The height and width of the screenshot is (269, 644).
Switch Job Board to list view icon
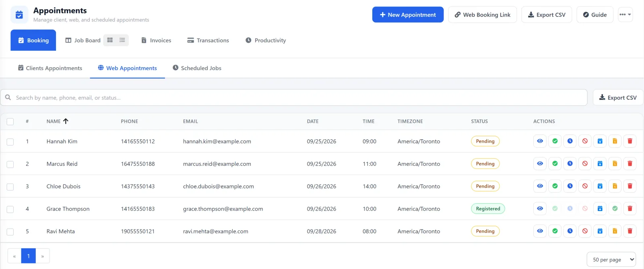coord(122,40)
